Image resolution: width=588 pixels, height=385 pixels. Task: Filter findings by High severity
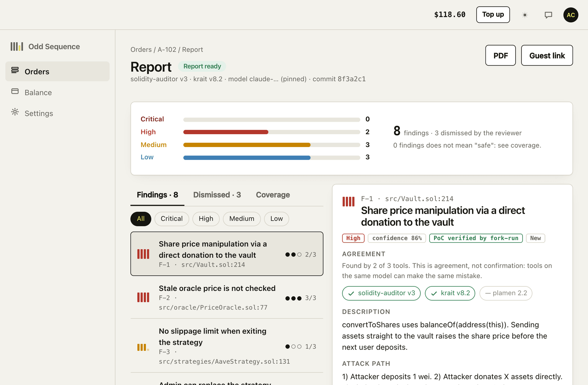coord(206,219)
